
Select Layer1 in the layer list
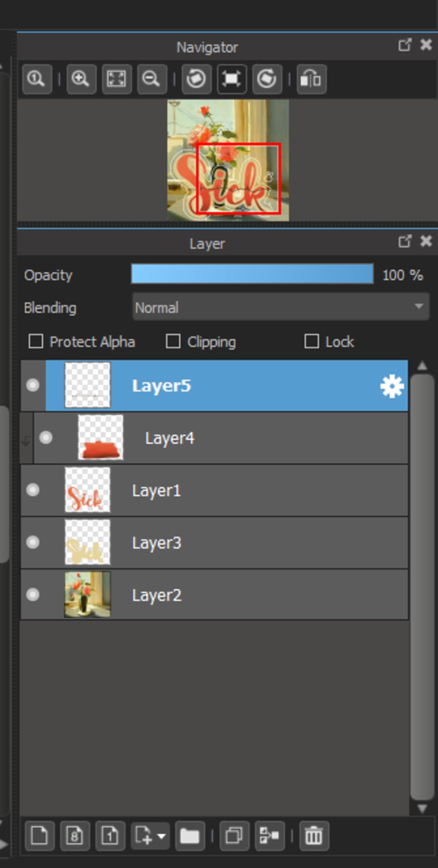[x=214, y=490]
